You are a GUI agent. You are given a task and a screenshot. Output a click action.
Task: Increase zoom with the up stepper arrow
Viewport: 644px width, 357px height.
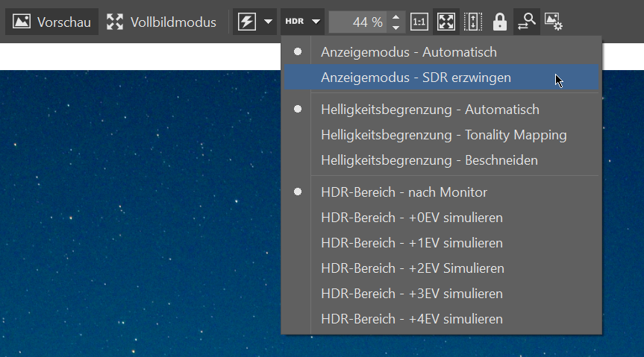(x=396, y=17)
